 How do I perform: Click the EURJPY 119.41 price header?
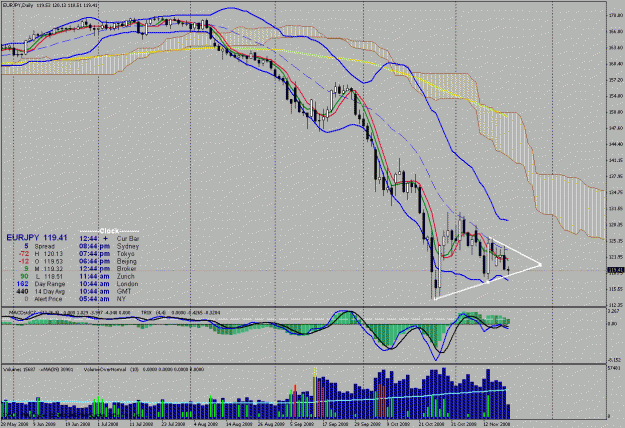click(37, 238)
